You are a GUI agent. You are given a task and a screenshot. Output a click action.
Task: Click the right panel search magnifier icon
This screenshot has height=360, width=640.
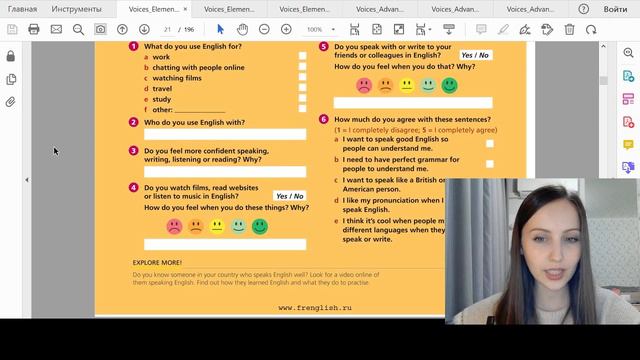click(628, 53)
